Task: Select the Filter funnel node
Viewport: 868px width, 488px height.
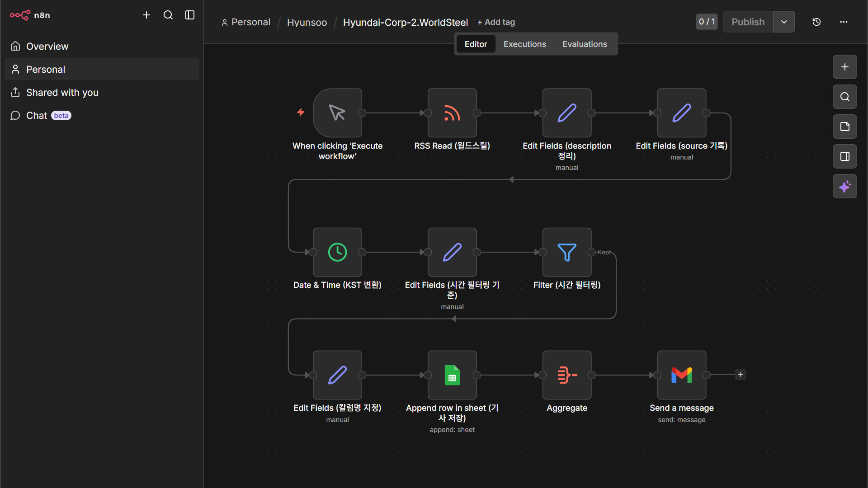Action: click(x=567, y=252)
